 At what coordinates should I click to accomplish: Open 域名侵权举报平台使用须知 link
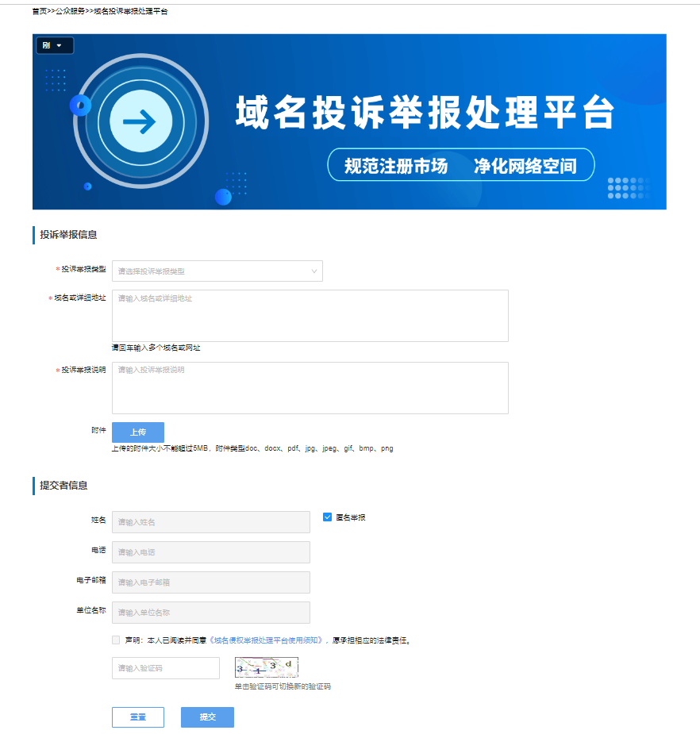pos(265,640)
